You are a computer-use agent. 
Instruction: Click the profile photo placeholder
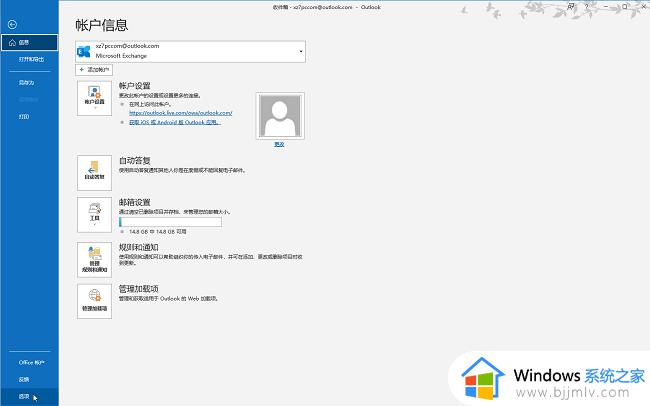click(x=280, y=116)
